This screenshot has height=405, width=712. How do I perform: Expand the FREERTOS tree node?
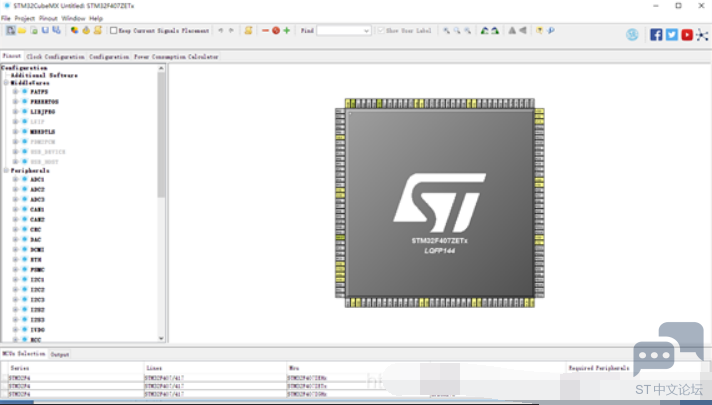pos(15,102)
